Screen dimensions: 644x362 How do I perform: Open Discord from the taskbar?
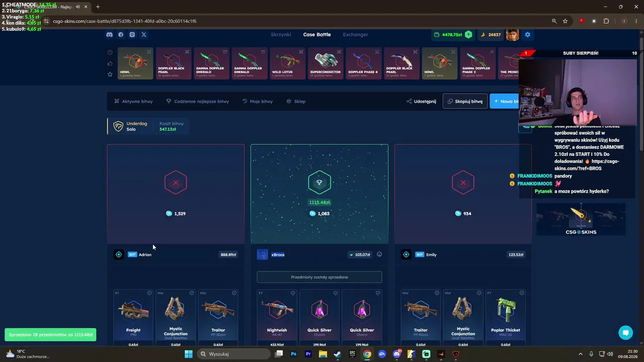(x=397, y=354)
